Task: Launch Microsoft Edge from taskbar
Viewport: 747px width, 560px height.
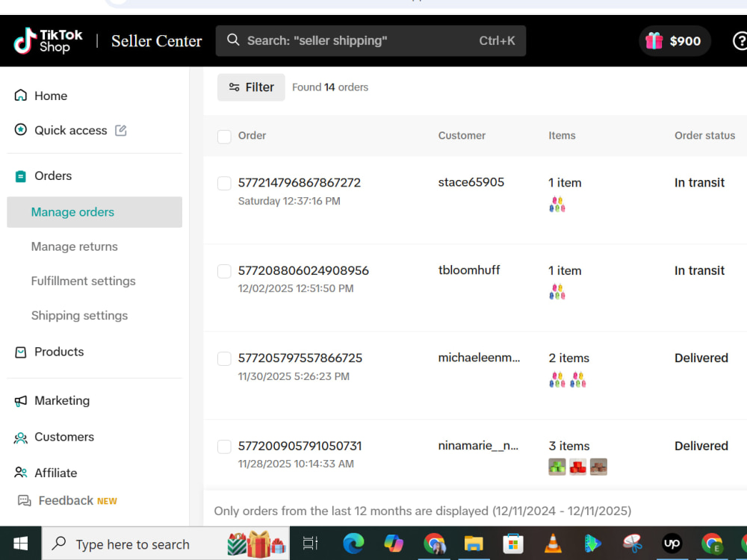Action: [x=353, y=544]
